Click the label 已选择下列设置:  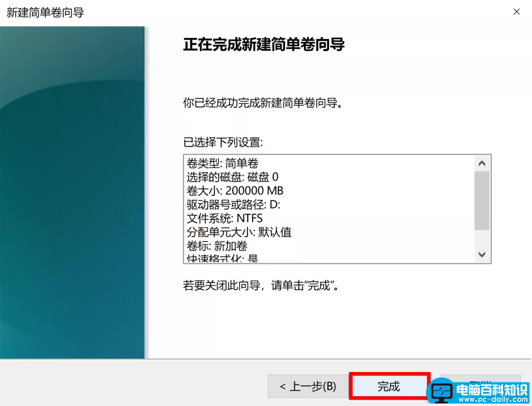pos(223,142)
